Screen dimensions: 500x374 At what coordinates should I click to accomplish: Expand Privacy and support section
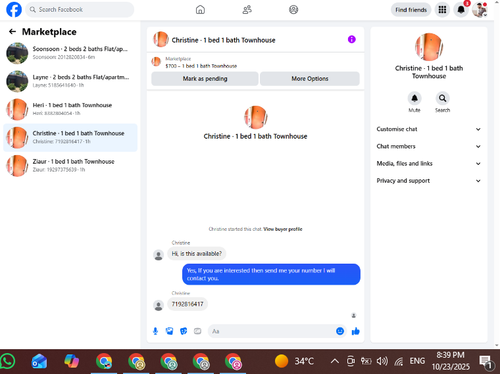pyautogui.click(x=429, y=181)
